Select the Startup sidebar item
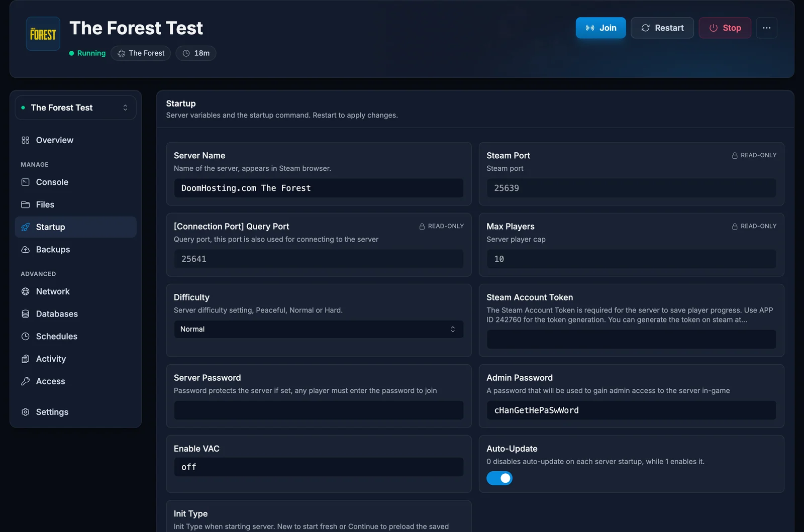Viewport: 804px width, 532px height. (75, 227)
